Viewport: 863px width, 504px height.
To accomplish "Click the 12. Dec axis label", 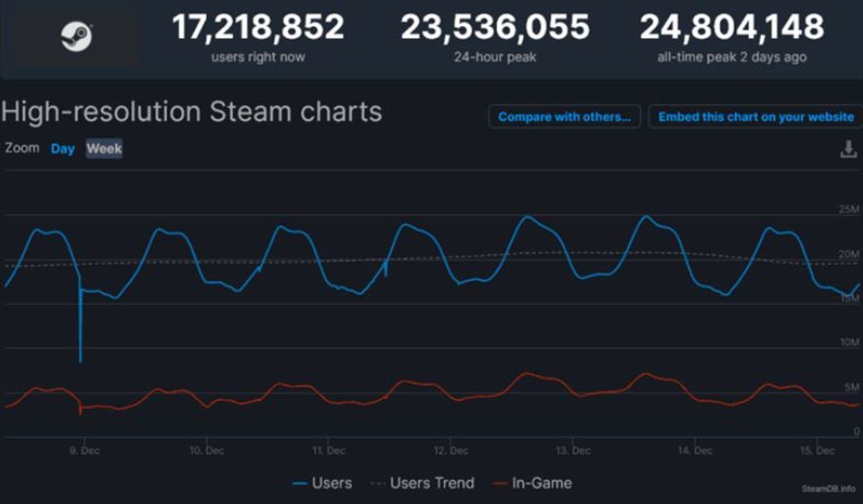I will click(451, 451).
